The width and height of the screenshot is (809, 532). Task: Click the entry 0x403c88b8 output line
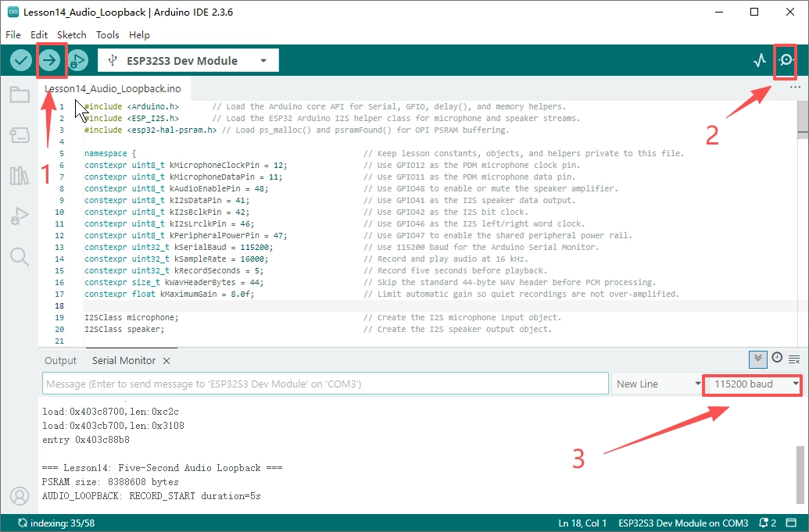tap(86, 440)
